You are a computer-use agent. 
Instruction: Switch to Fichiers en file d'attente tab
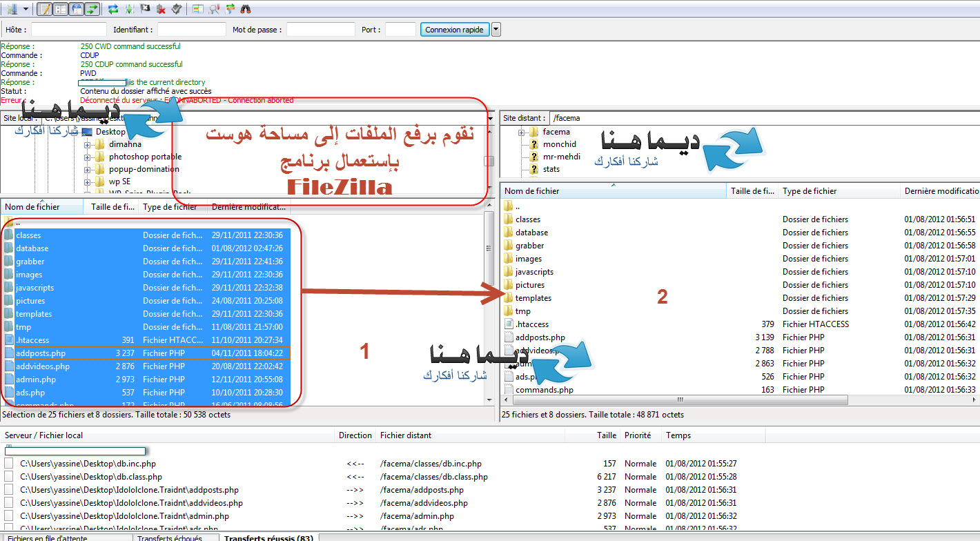coord(47,538)
